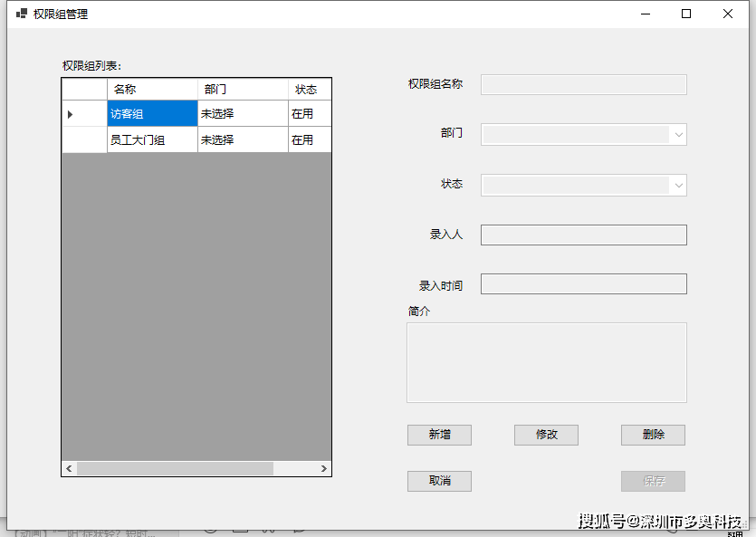Click inside the 录入人 input field
Image resolution: width=756 pixels, height=537 pixels.
[583, 235]
